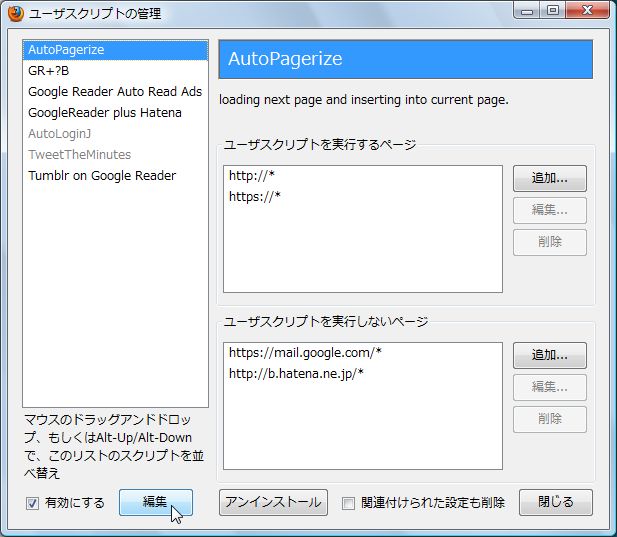The width and height of the screenshot is (617, 537).
Task: Select AutoPagerize in the script list
Action: coord(115,50)
